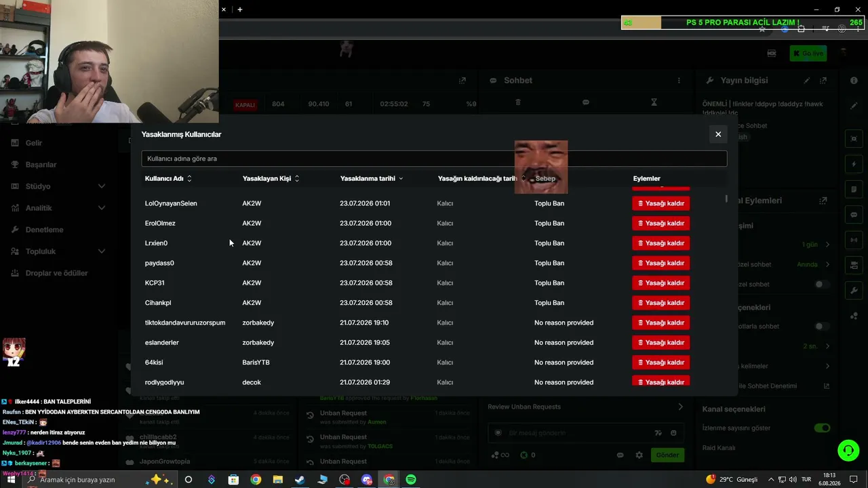Open Denetleme in the left sidebar

44,230
